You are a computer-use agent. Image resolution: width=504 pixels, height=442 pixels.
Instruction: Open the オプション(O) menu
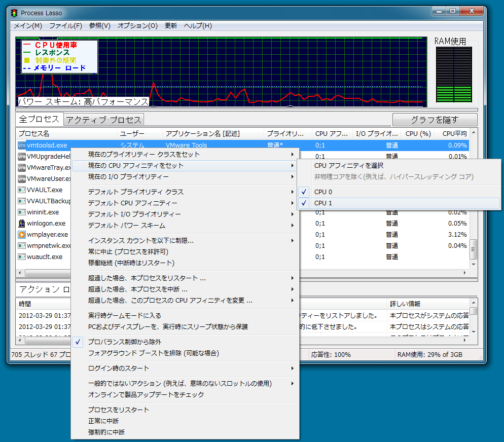[x=137, y=26]
